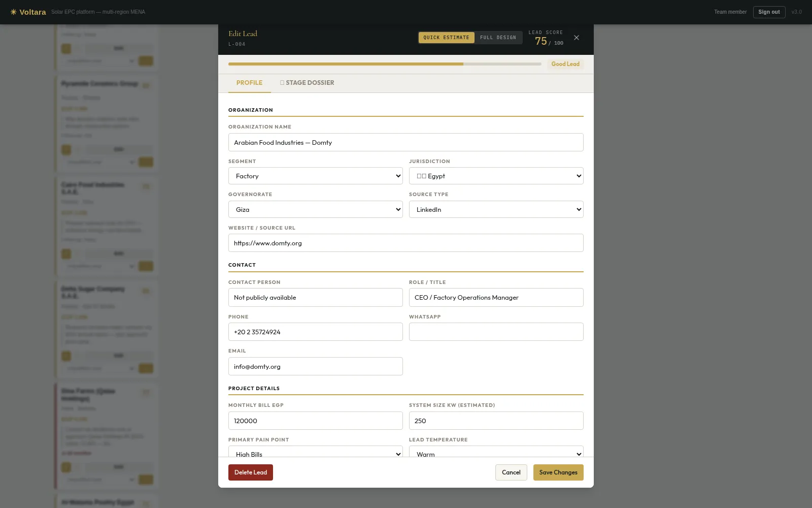Edit the Organization Name field
Image resolution: width=812 pixels, height=508 pixels.
coord(406,142)
